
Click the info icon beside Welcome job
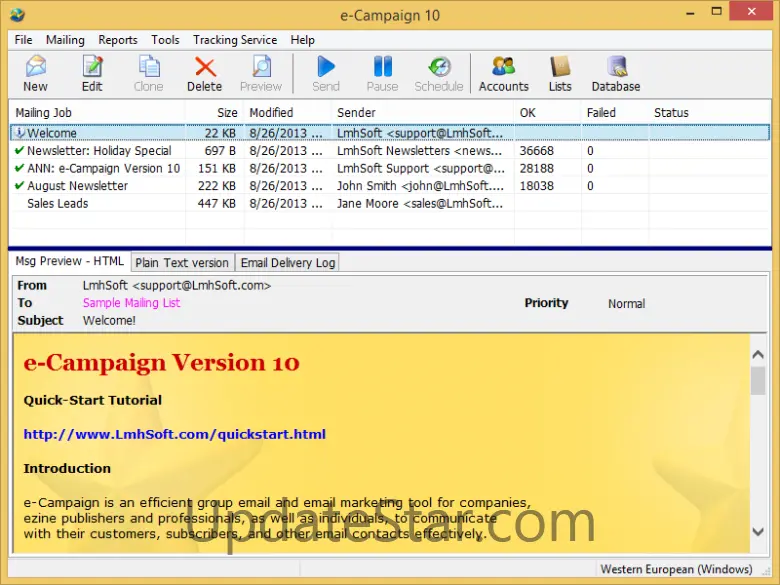point(19,133)
